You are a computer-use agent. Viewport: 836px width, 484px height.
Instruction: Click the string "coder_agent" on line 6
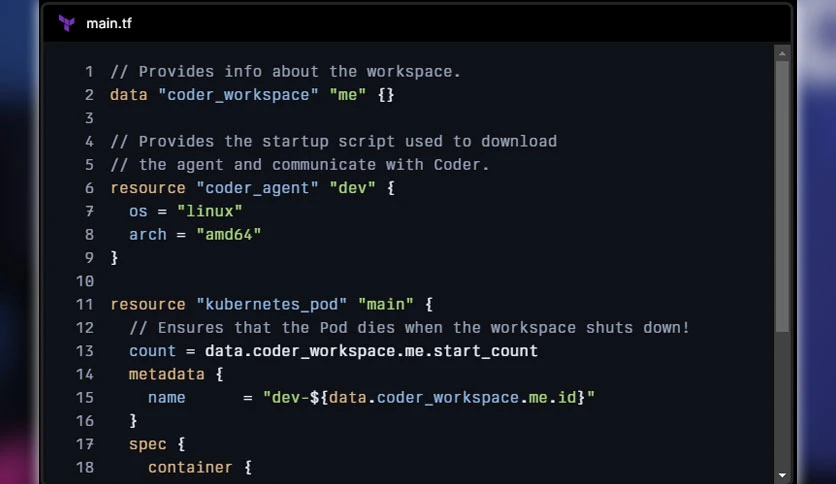click(258, 188)
